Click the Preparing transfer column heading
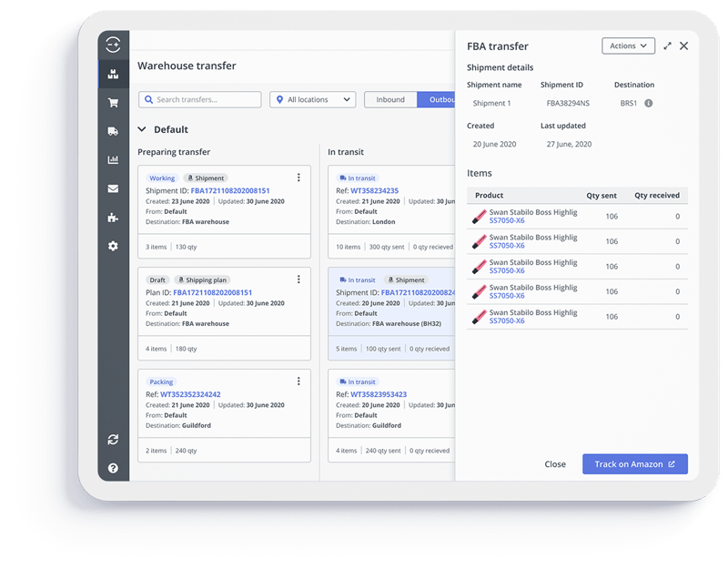 tap(174, 152)
